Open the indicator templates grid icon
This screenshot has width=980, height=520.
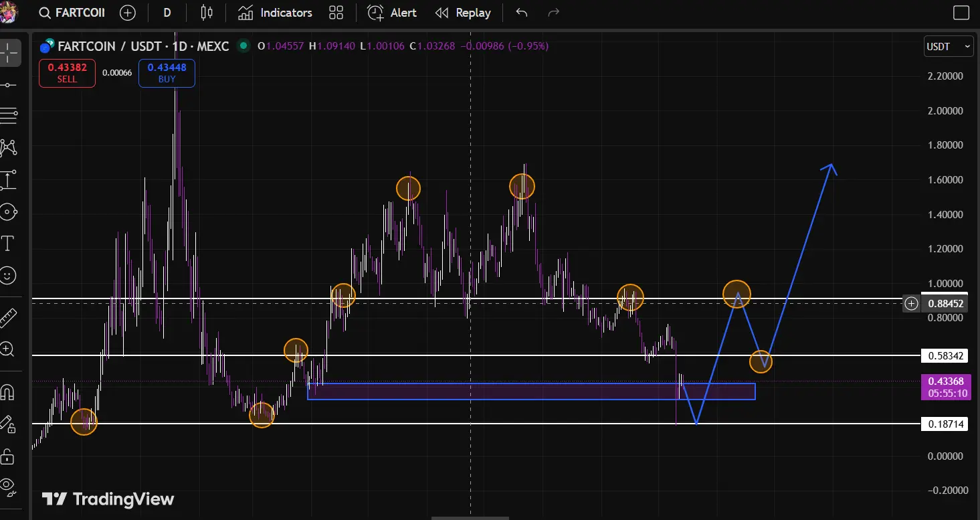(336, 13)
